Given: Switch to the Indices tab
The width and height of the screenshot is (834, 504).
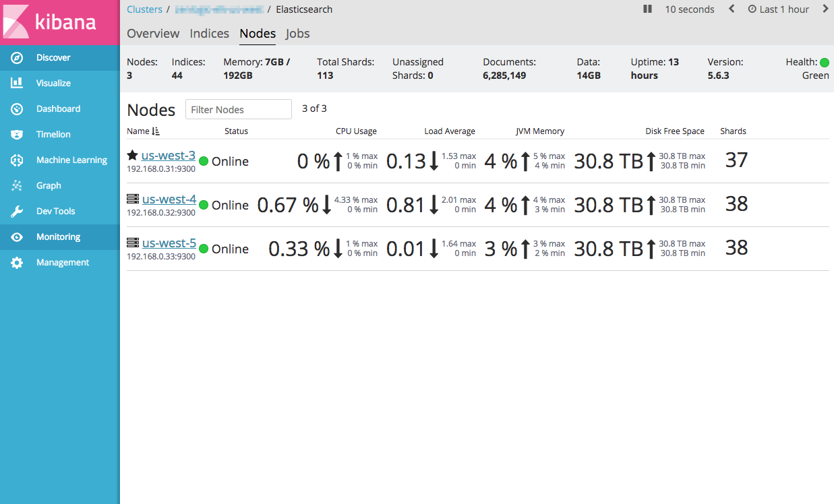Looking at the screenshot, I should (209, 34).
